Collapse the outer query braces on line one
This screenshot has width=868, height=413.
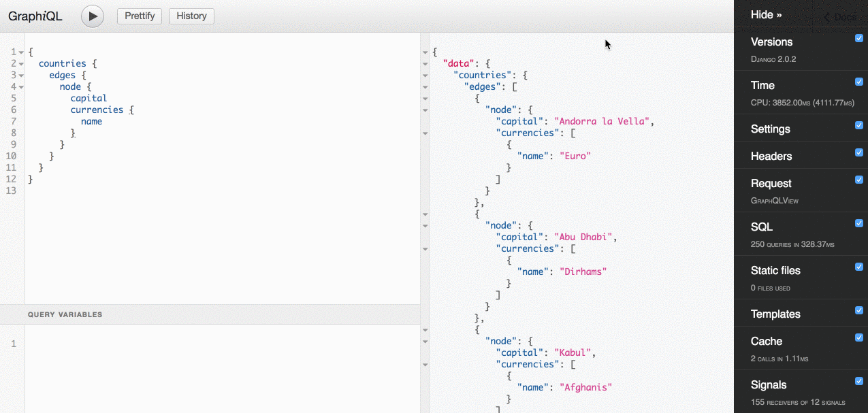20,52
